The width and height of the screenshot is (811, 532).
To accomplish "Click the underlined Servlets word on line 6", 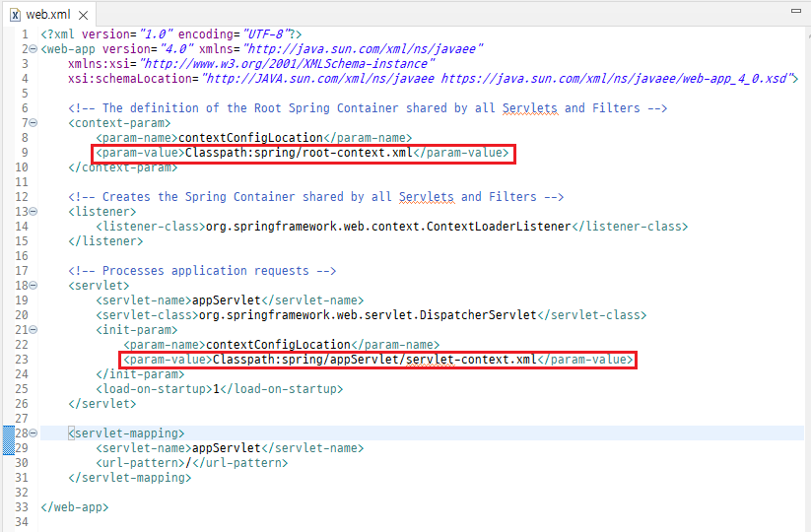I will (530, 108).
